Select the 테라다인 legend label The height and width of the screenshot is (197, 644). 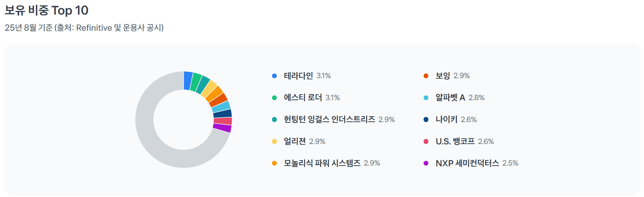pos(298,76)
